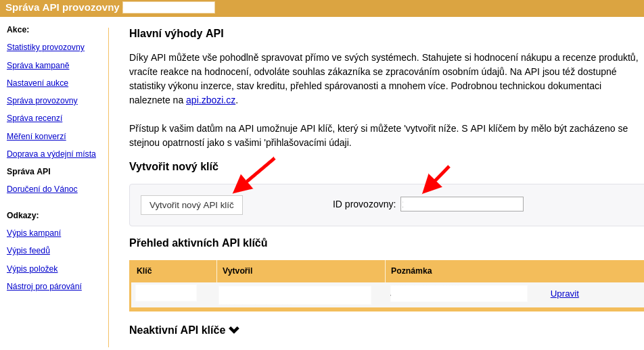Go to Správa kampaně

coord(38,66)
